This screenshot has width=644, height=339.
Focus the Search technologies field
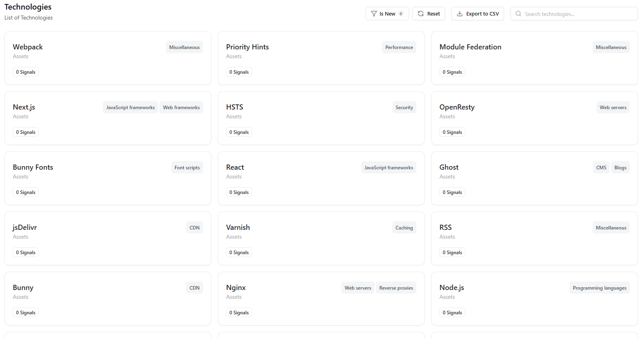[574, 14]
